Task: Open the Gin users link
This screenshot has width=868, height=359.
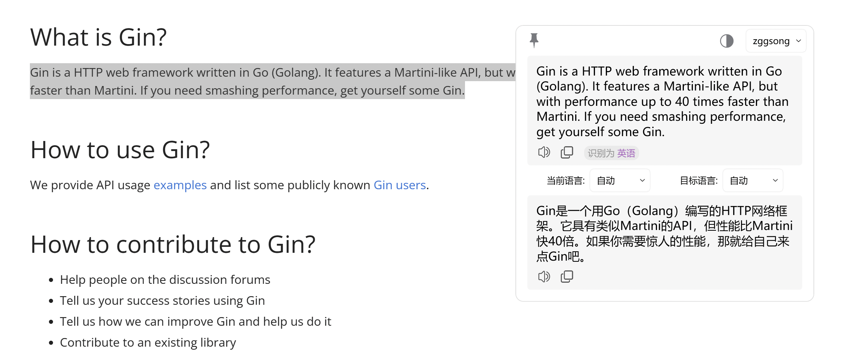Action: pyautogui.click(x=400, y=185)
